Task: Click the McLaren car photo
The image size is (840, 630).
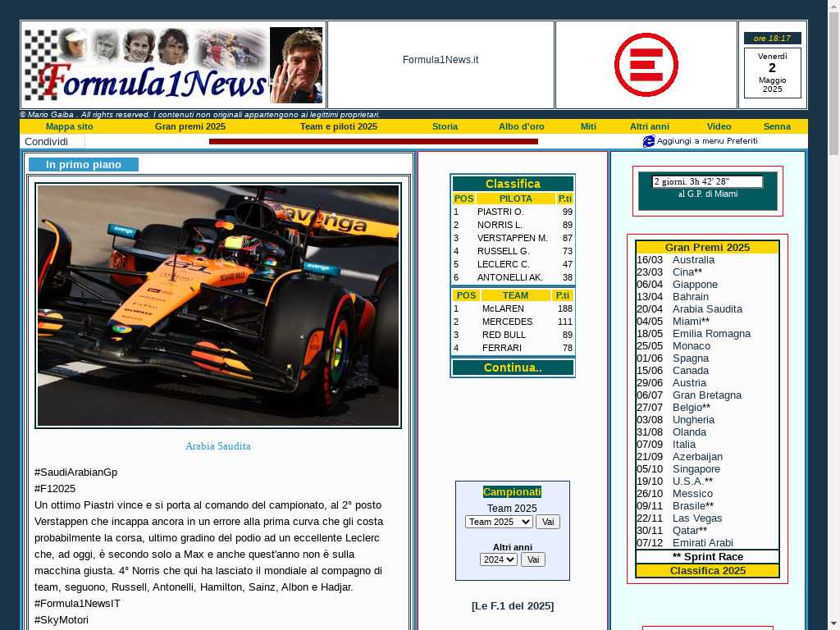Action: coord(218,305)
